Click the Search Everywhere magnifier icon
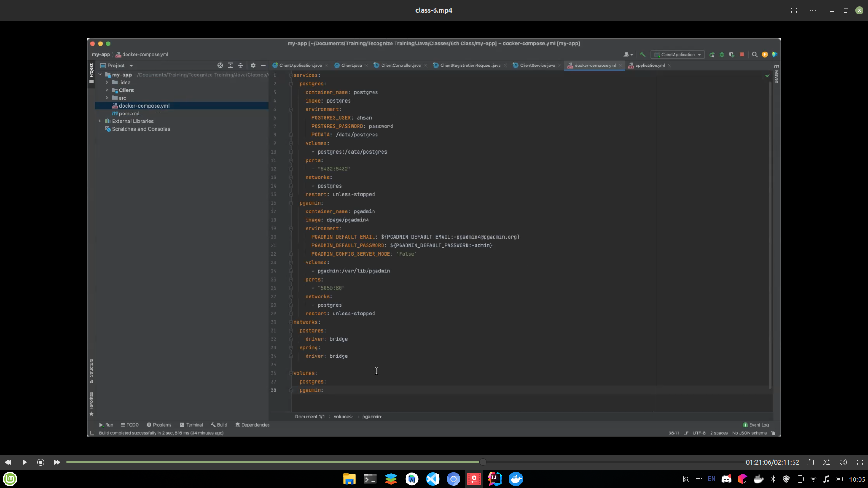This screenshot has width=868, height=488. point(755,55)
